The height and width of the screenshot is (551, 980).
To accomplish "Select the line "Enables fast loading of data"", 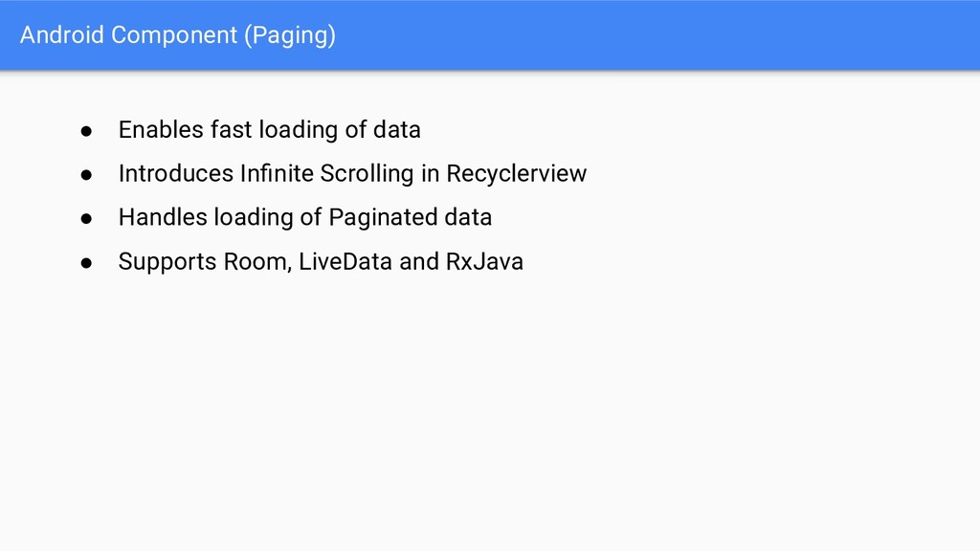I will pyautogui.click(x=269, y=130).
